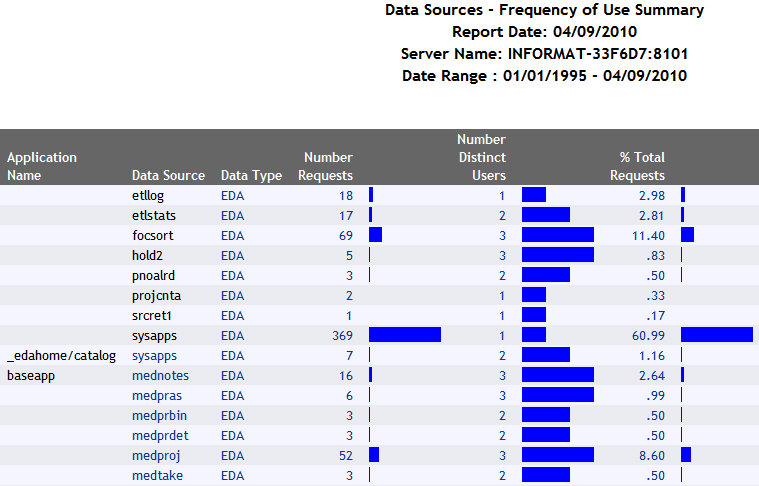The width and height of the screenshot is (759, 486).
Task: Click the 369 number of requests value
Action: pos(342,335)
